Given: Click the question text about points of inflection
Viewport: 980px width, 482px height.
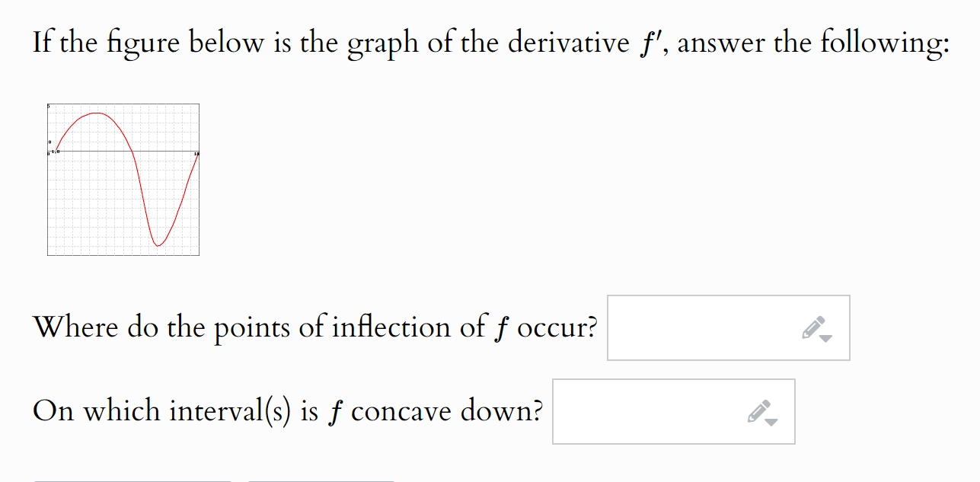Looking at the screenshot, I should pyautogui.click(x=314, y=326).
